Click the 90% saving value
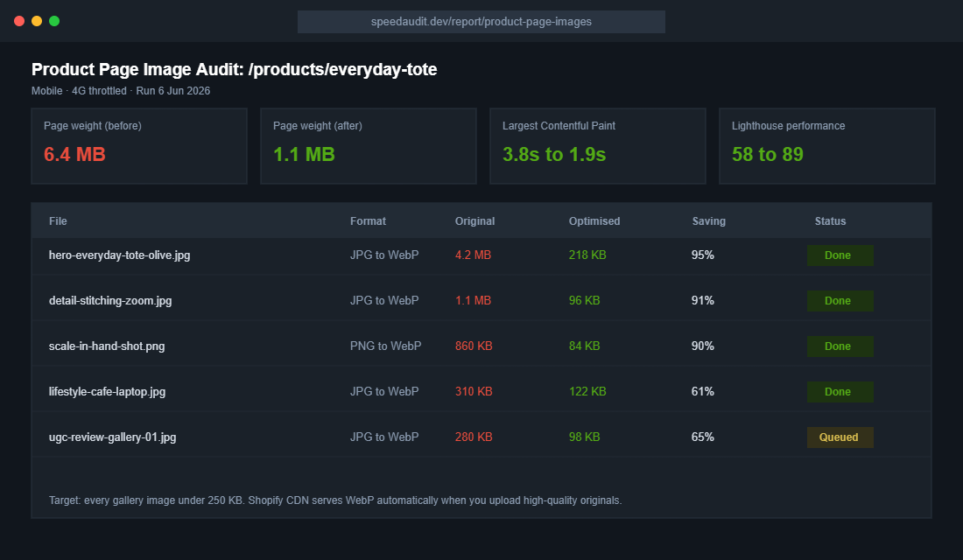This screenshot has height=560, width=963. [703, 346]
